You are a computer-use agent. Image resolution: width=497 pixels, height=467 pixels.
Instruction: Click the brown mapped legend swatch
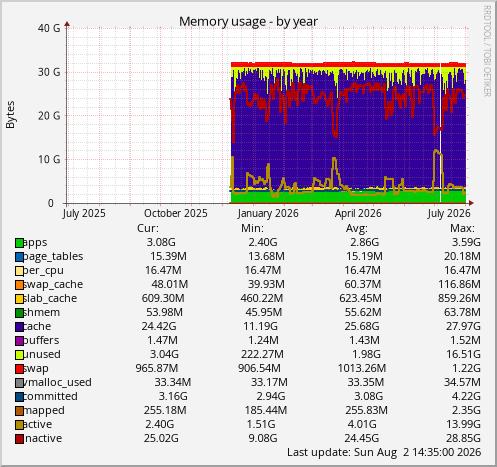(19, 411)
